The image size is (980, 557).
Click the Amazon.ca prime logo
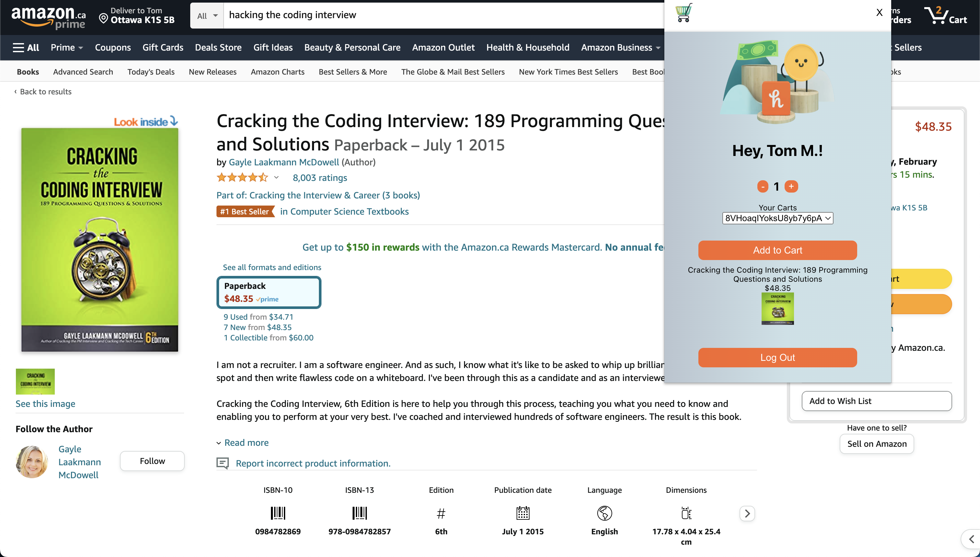click(48, 17)
